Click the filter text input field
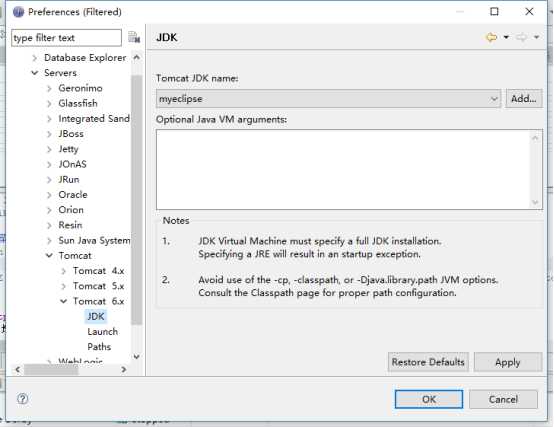This screenshot has height=427, width=554. pos(66,37)
